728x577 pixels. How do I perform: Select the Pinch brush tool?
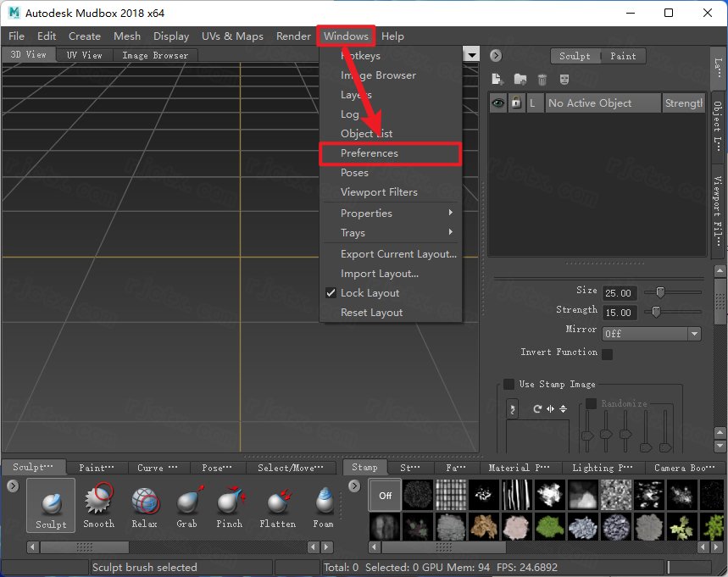click(x=231, y=506)
